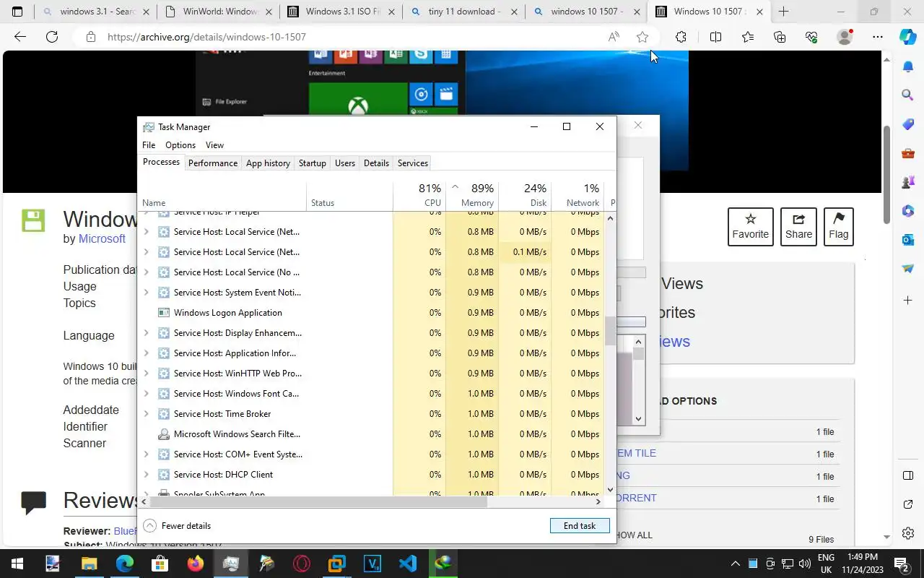
Task: Open the Microsoft author link
Action: pos(102,239)
